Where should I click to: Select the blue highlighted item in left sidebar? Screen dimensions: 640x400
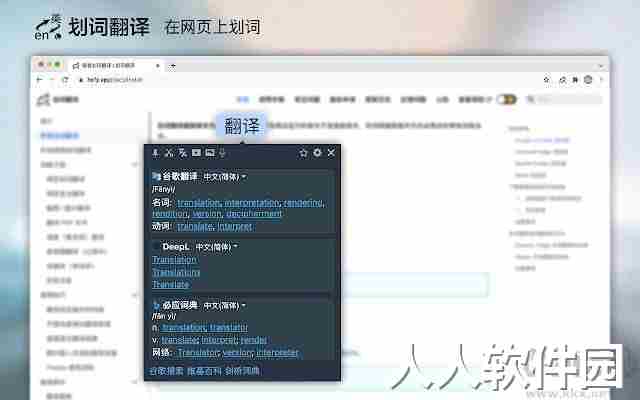pyautogui.click(x=60, y=136)
